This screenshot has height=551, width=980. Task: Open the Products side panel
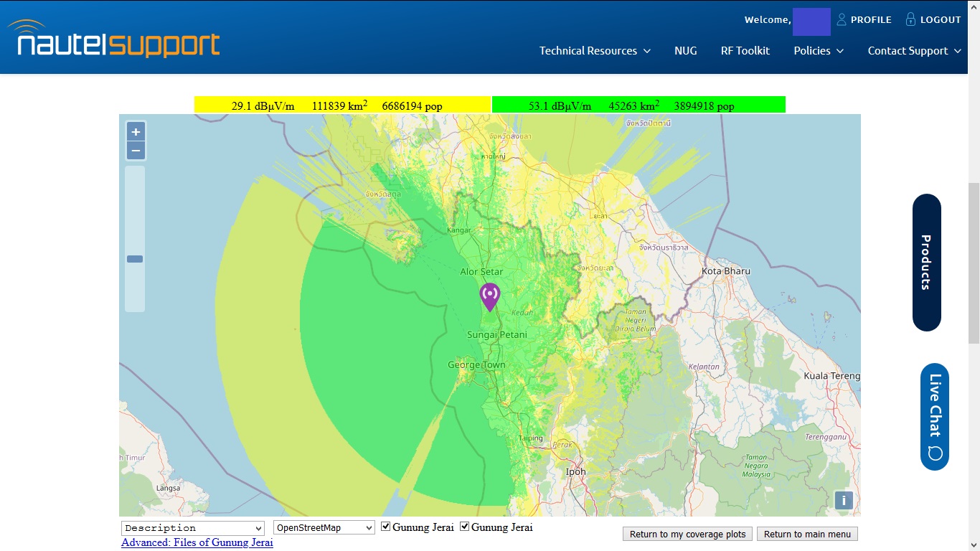point(926,263)
